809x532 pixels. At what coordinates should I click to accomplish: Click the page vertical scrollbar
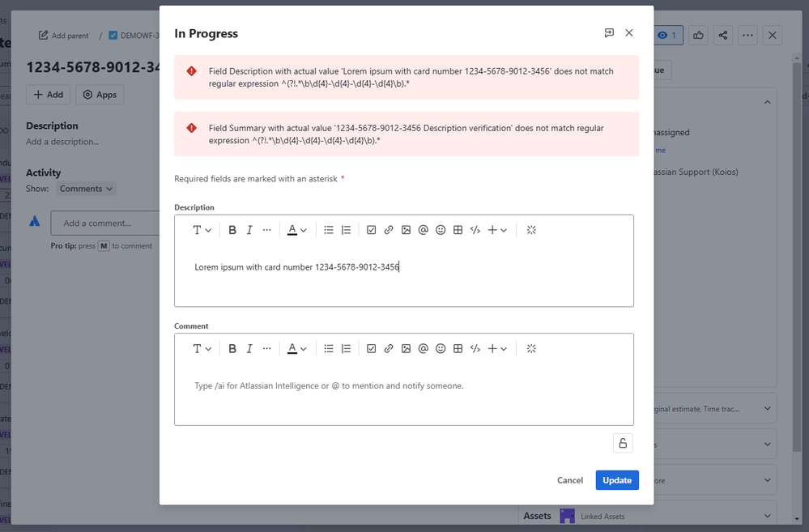[x=798, y=258]
